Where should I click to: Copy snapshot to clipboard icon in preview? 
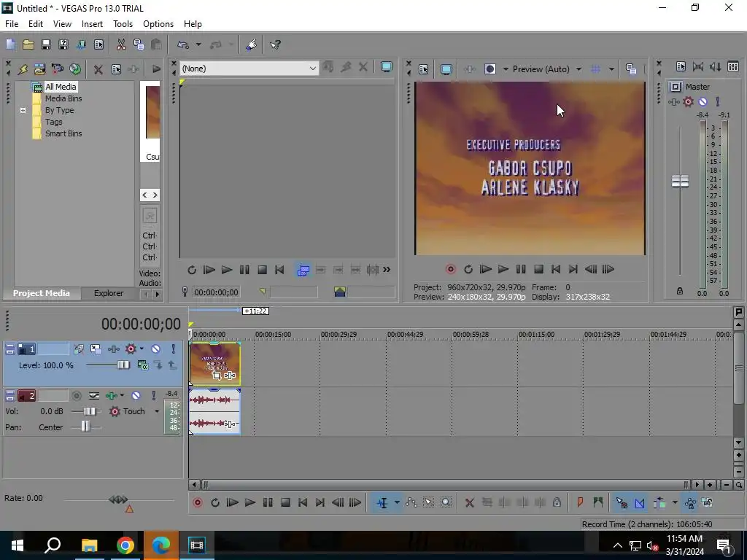631,69
